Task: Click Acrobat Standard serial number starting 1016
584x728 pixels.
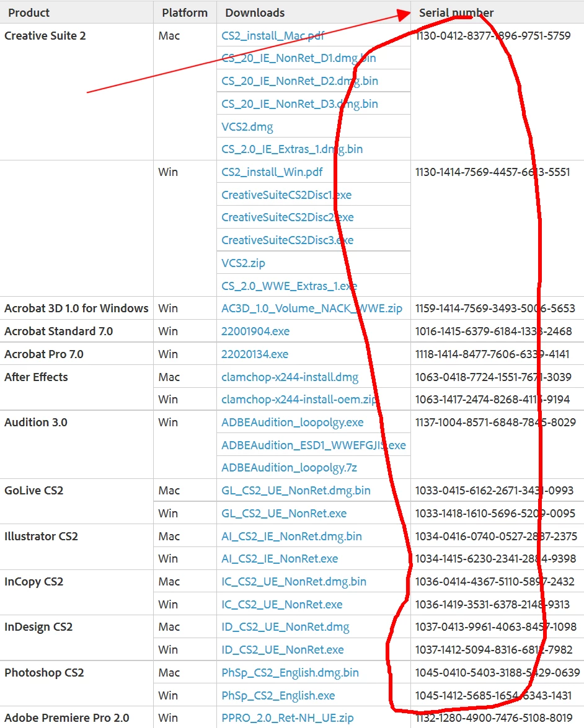Action: [493, 331]
